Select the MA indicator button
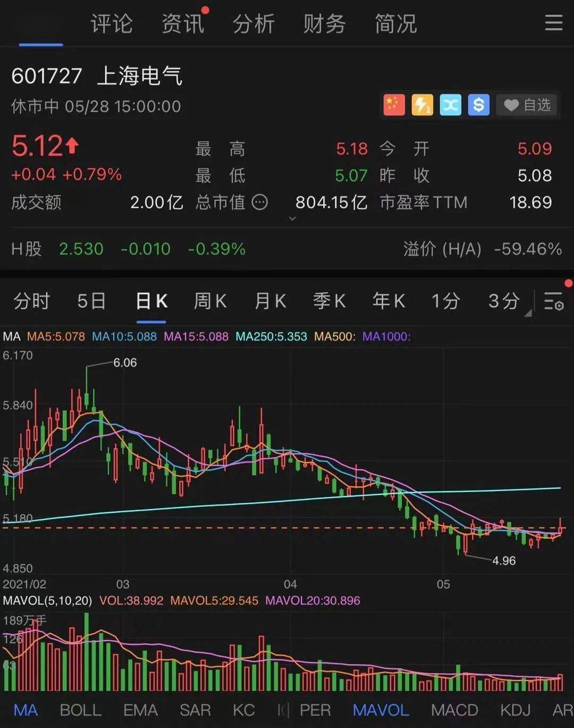574x728 pixels. click(x=26, y=710)
